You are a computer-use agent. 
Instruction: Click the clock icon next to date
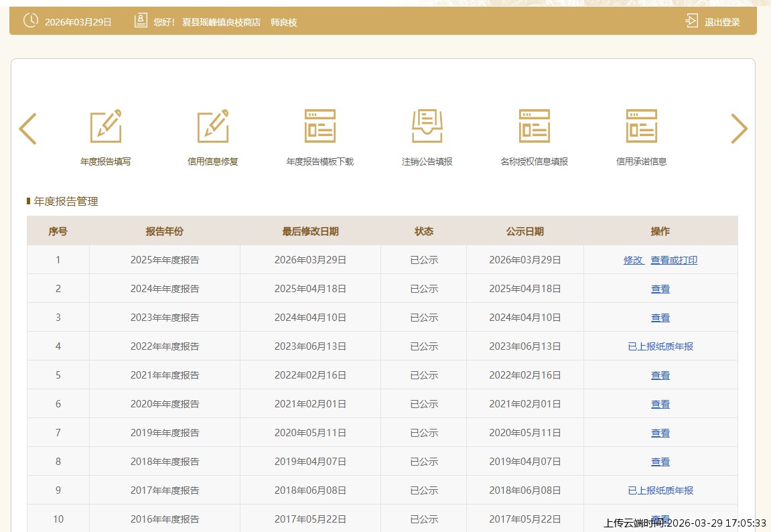(31, 21)
